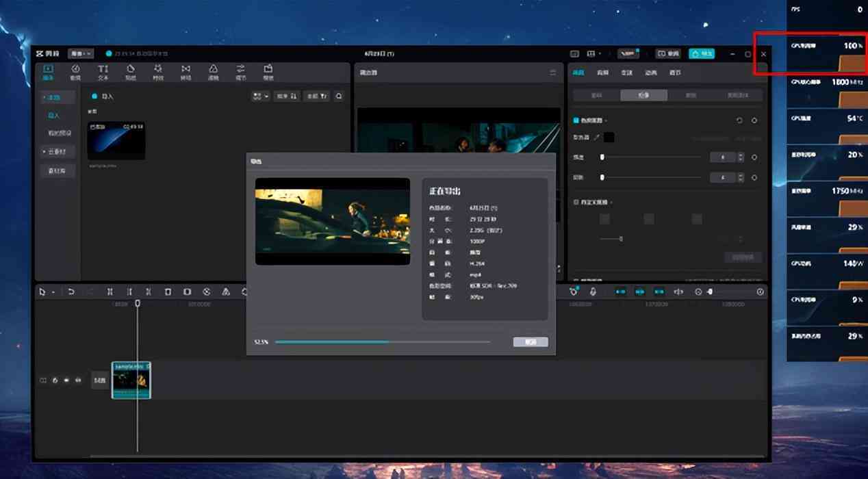Viewport: 868px width, 479px height.
Task: Switch to the 画面 tab in the properties panel
Action: 579,72
